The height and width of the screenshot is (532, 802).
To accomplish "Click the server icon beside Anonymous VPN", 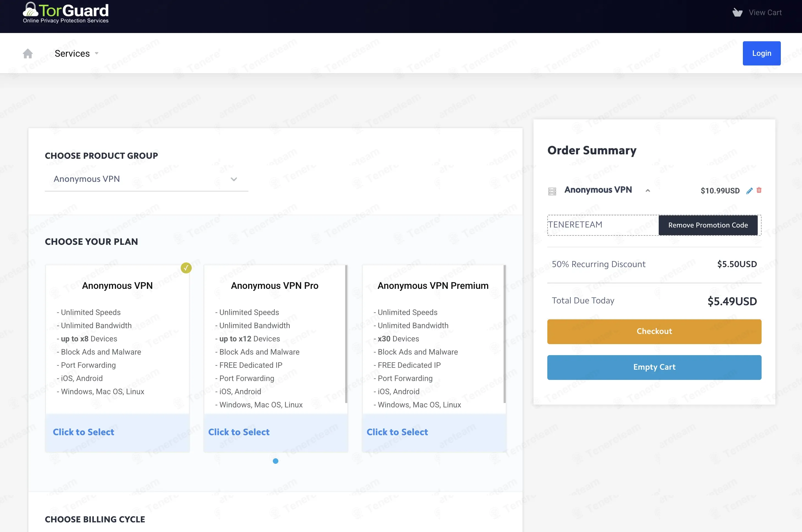I will click(552, 191).
